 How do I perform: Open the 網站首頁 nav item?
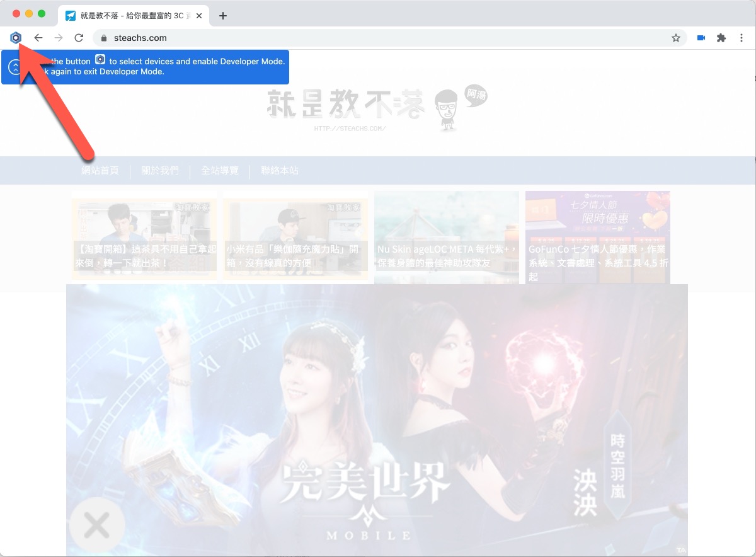pos(100,171)
